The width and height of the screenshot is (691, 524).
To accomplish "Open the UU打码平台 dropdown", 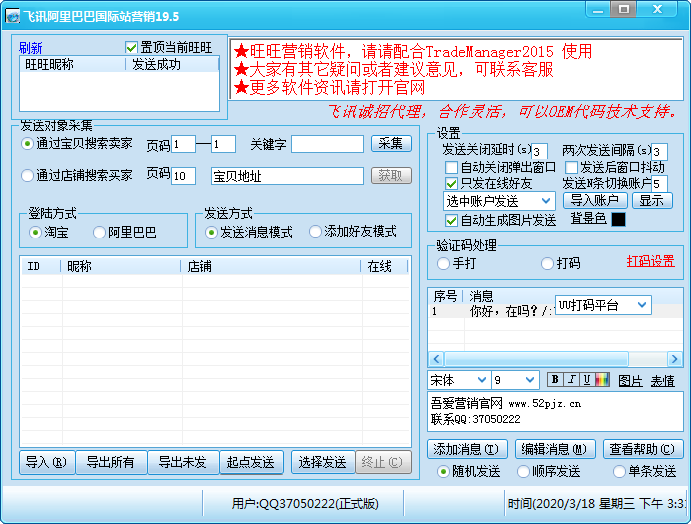I will (641, 304).
